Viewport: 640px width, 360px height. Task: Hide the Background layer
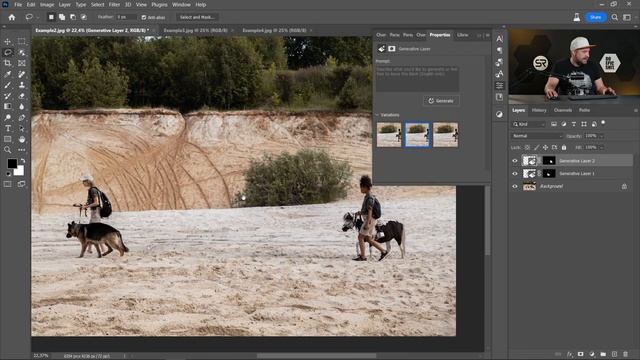point(515,186)
